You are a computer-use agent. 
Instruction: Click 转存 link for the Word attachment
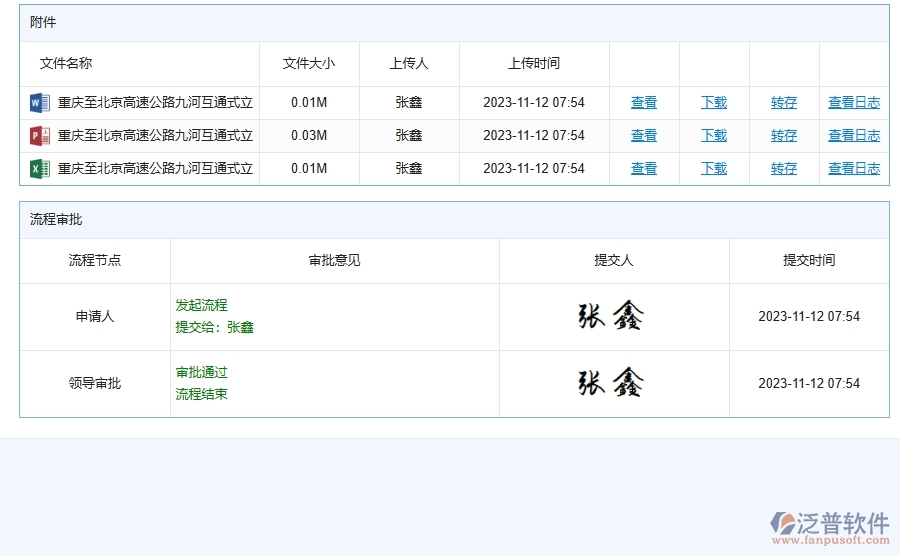[784, 103]
